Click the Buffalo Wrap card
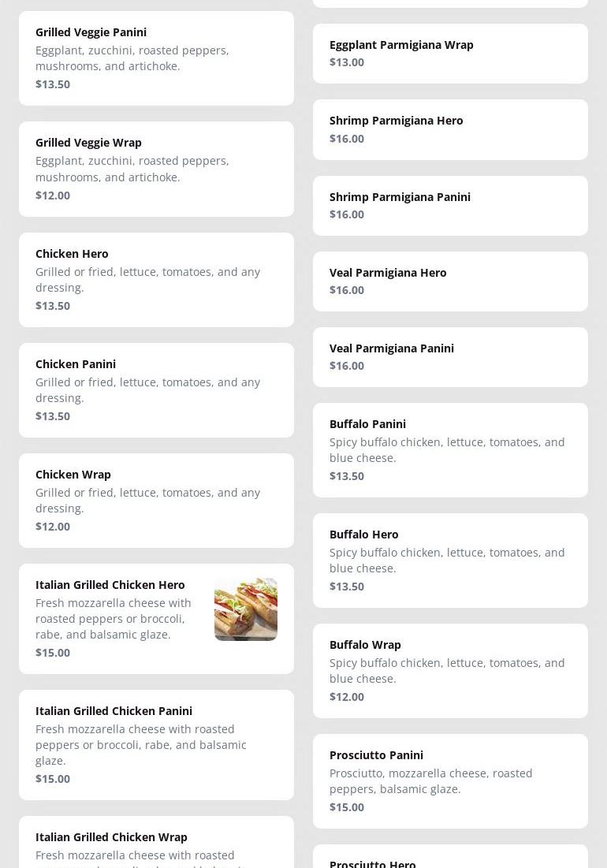The height and width of the screenshot is (868, 607). [450, 670]
